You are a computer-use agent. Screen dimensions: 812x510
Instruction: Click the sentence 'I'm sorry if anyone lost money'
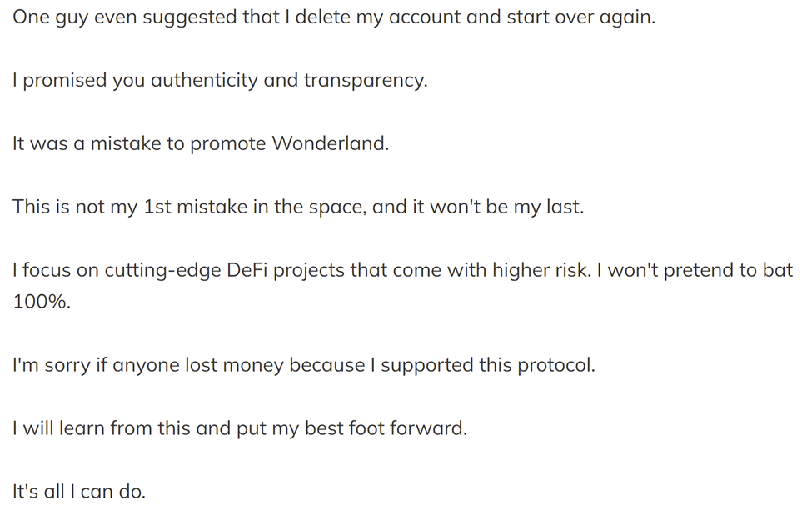pyautogui.click(x=304, y=365)
